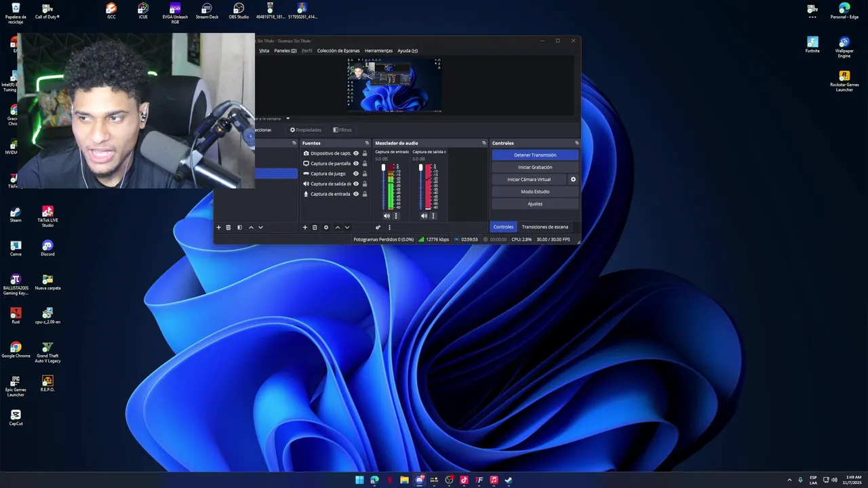Open the Ayuda menu
Image resolution: width=868 pixels, height=488 pixels.
(408, 51)
